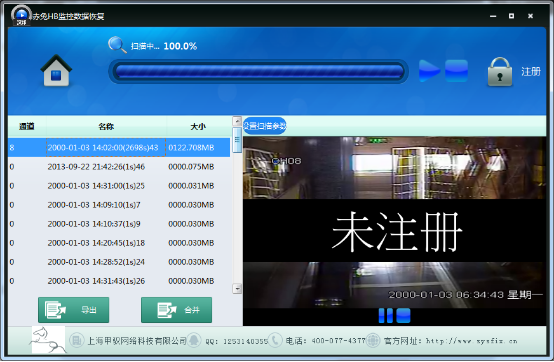Go to the home screen icon
Image resolution: width=554 pixels, height=362 pixels.
56,71
